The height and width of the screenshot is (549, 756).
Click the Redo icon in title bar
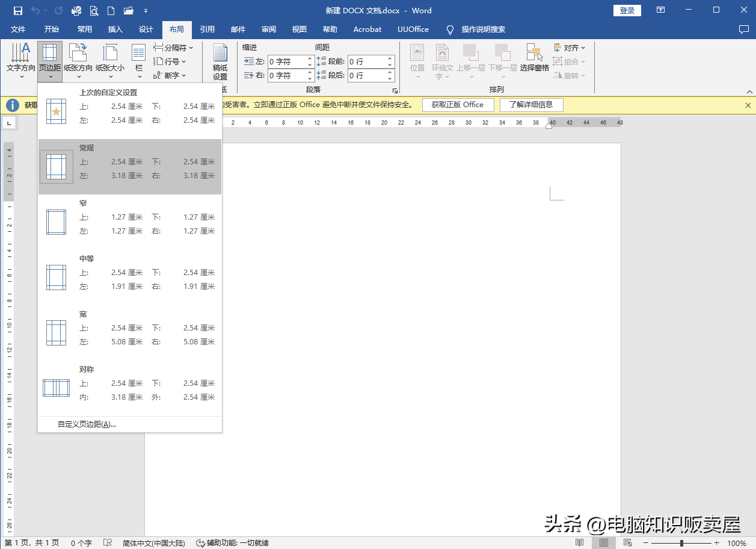pyautogui.click(x=58, y=11)
